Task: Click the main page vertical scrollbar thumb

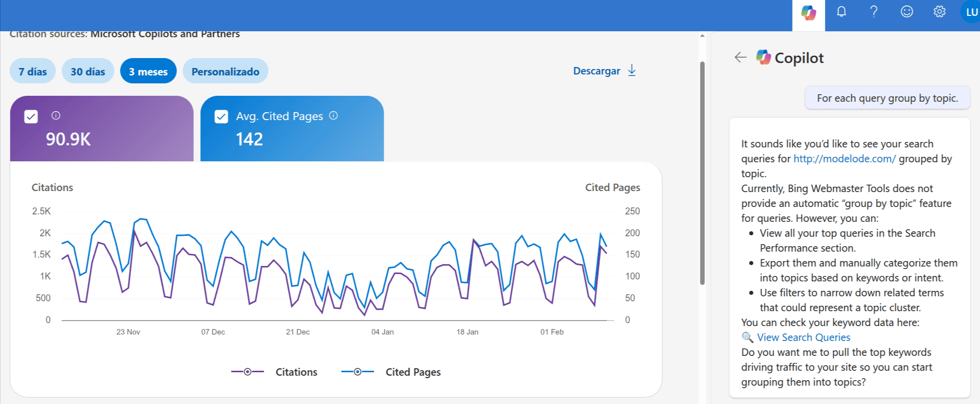Action: pos(702,173)
